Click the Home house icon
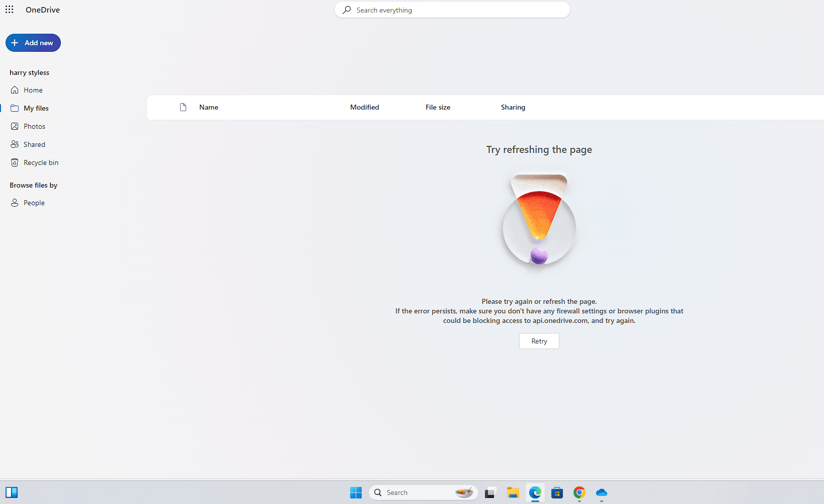The image size is (824, 504). (x=15, y=90)
